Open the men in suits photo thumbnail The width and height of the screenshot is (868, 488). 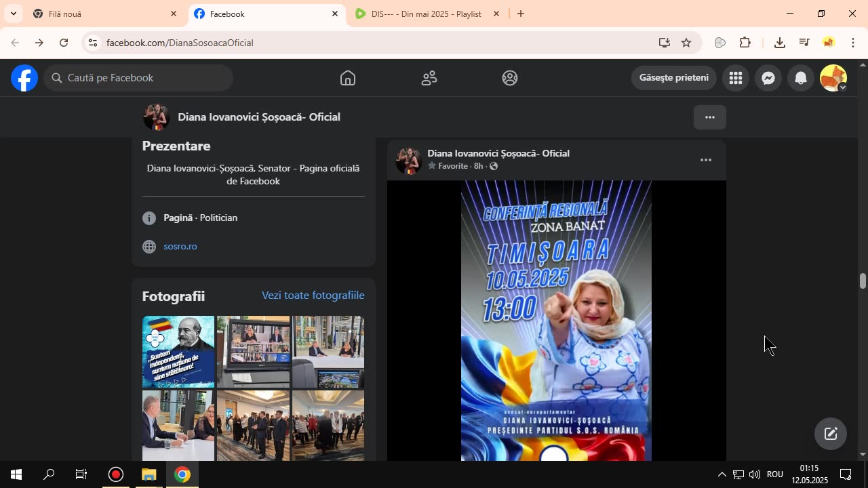tap(253, 426)
